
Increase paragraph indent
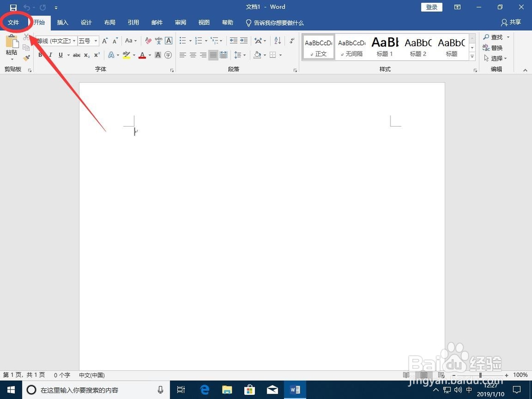tap(244, 41)
